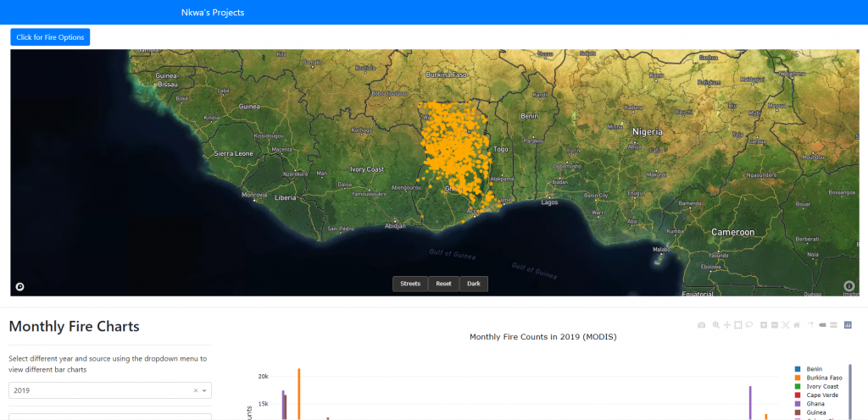
Task: Expand the 2019 year dropdown arrow
Action: click(204, 390)
